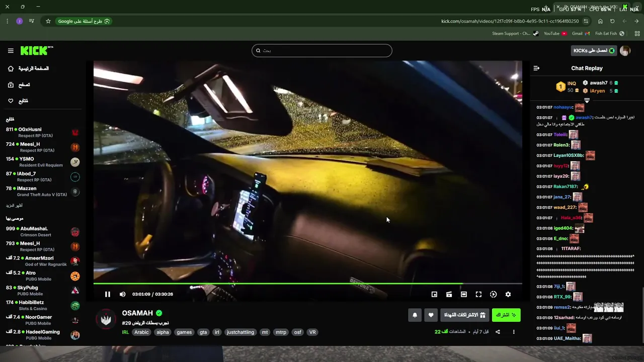This screenshot has height=362, width=644.
Task: Select the VR tag
Action: (x=312, y=332)
